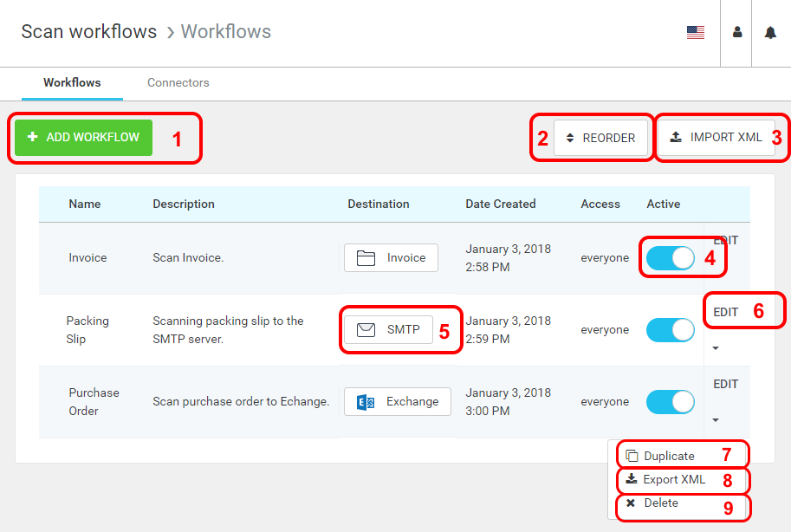This screenshot has width=791, height=532.
Task: Click Edit for the Packing Slip workflow
Action: 726,312
